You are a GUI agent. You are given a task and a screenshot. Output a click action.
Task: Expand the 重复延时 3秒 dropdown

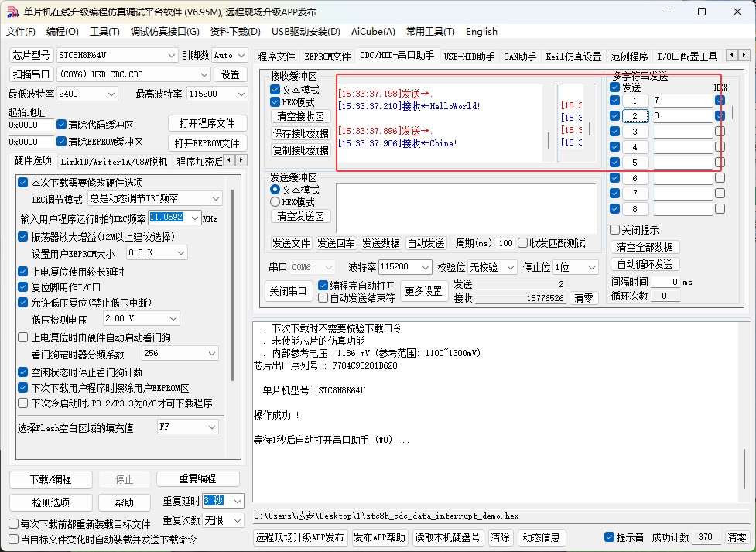(238, 502)
